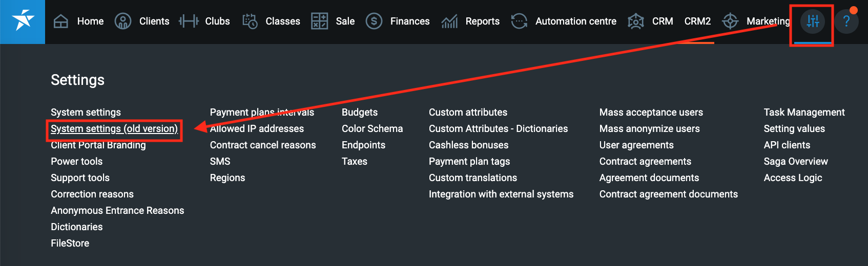Go to Color Schema settings
Image resolution: width=868 pixels, height=266 pixels.
click(x=372, y=129)
